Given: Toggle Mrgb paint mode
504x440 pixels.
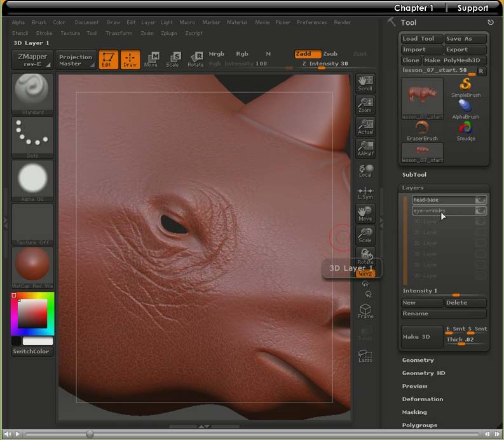Looking at the screenshot, I should pos(216,53).
